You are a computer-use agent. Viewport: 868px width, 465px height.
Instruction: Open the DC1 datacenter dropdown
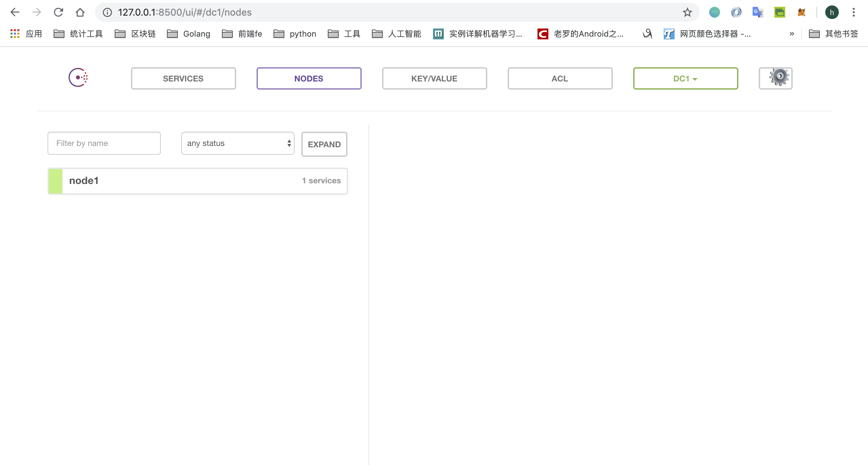click(x=685, y=78)
